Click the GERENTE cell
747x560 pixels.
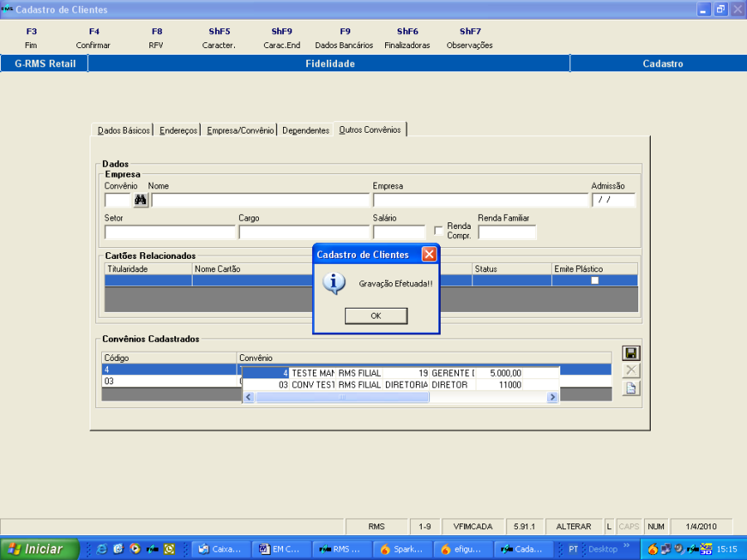click(x=452, y=373)
